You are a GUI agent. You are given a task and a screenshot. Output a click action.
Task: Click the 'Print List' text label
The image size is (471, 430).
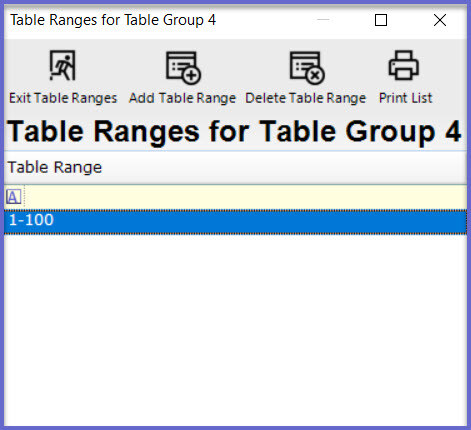pos(405,98)
